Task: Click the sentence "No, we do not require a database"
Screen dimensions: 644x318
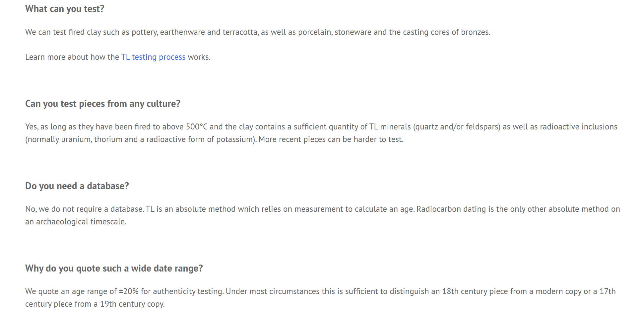Action: pyautogui.click(x=84, y=209)
